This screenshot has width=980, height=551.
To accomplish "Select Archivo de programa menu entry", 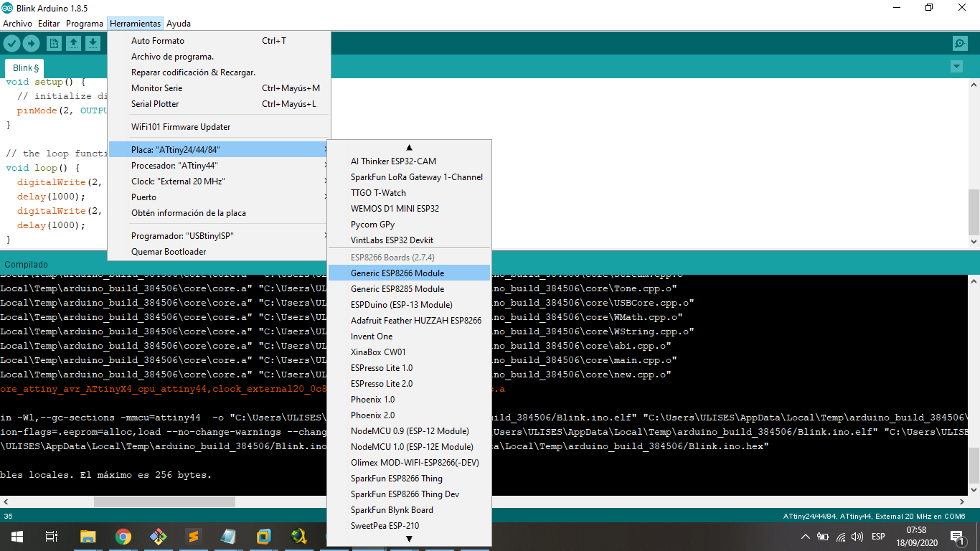I will click(x=219, y=57).
